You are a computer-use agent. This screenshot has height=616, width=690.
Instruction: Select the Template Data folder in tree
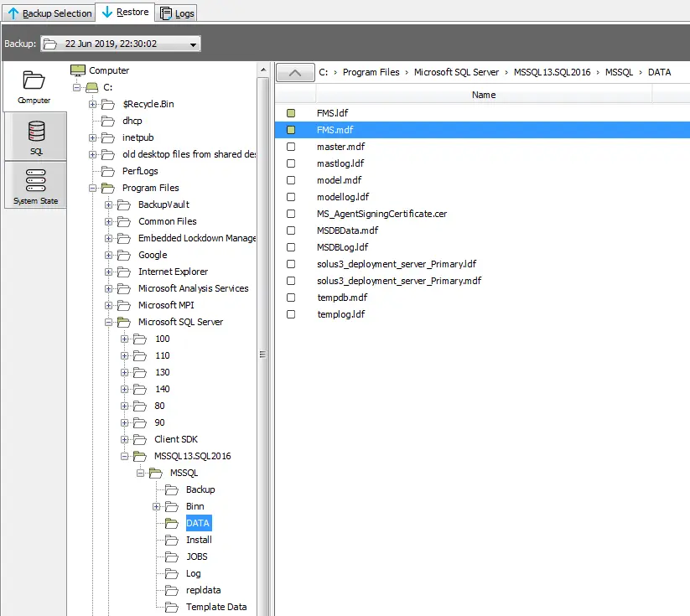[x=215, y=607]
